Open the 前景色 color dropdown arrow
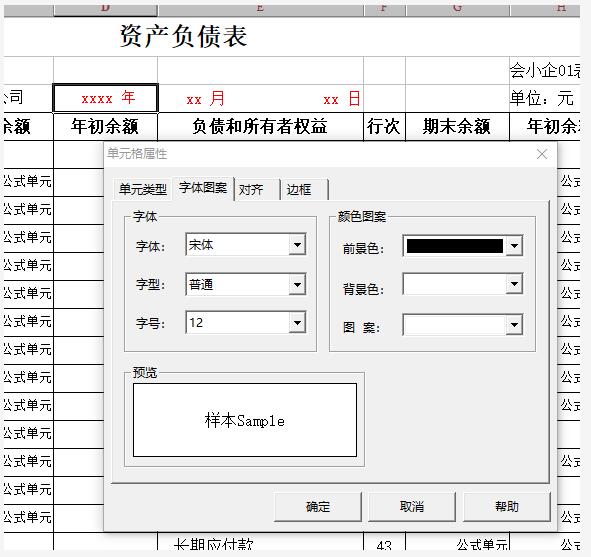This screenshot has height=557, width=591. pyautogui.click(x=514, y=246)
